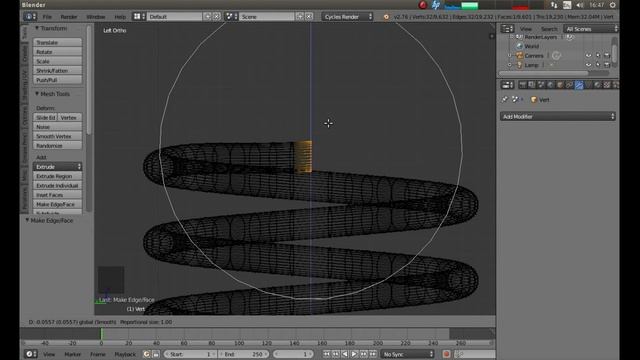Click the Inset Faces button
640x360 pixels.
[x=57, y=195]
